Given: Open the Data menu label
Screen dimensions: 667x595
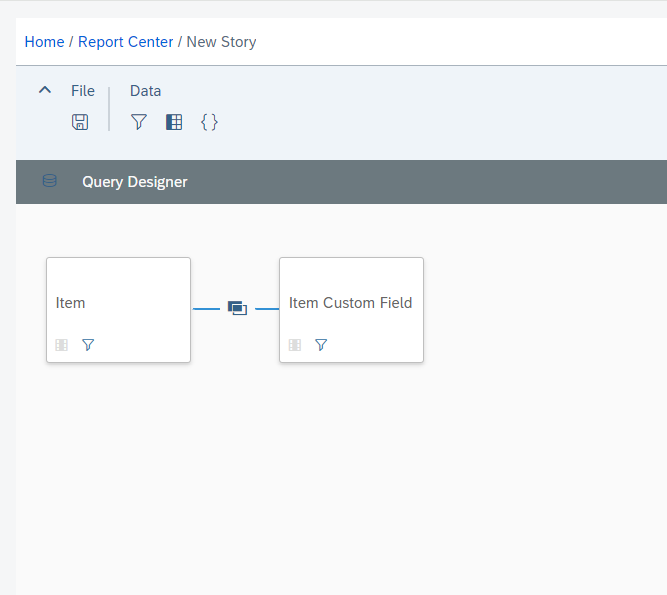Looking at the screenshot, I should [x=145, y=91].
